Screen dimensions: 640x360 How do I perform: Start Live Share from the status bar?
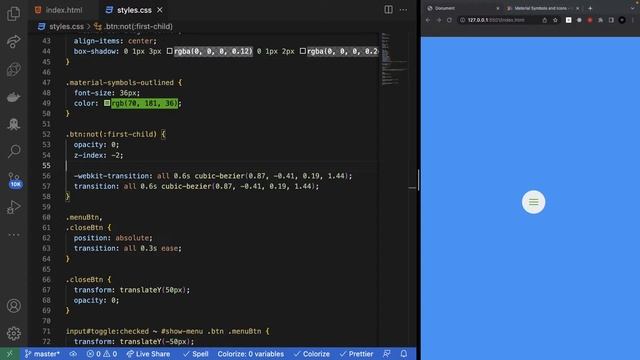point(148,354)
